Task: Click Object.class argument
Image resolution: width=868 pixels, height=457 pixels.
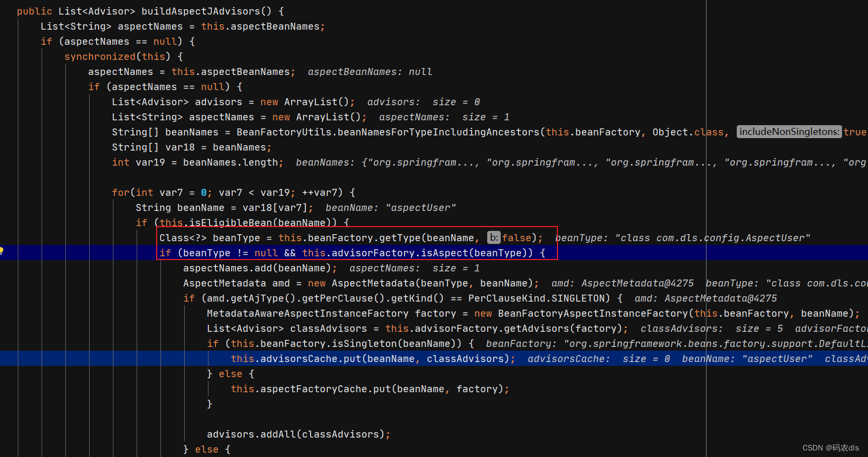Action: (x=688, y=132)
